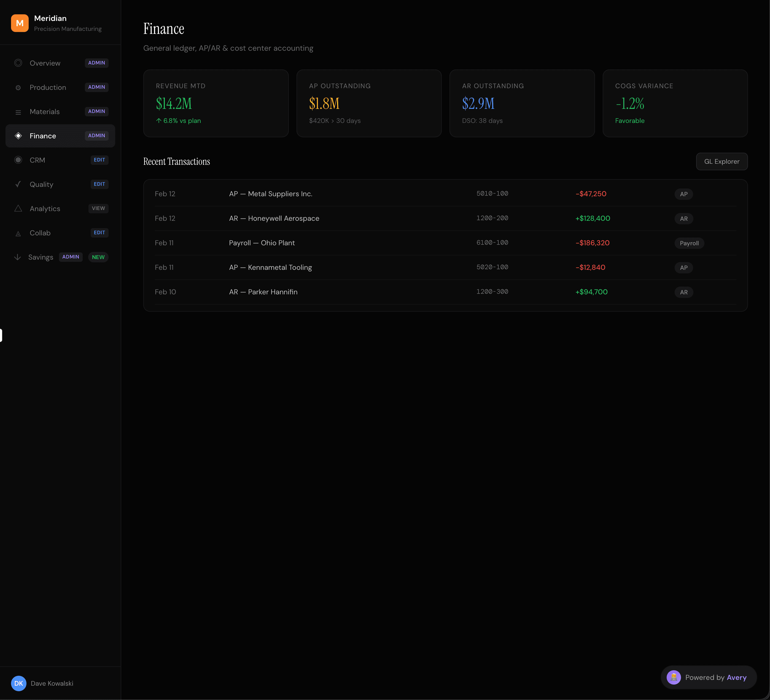Click the Analytics triangle icon

click(x=18, y=209)
